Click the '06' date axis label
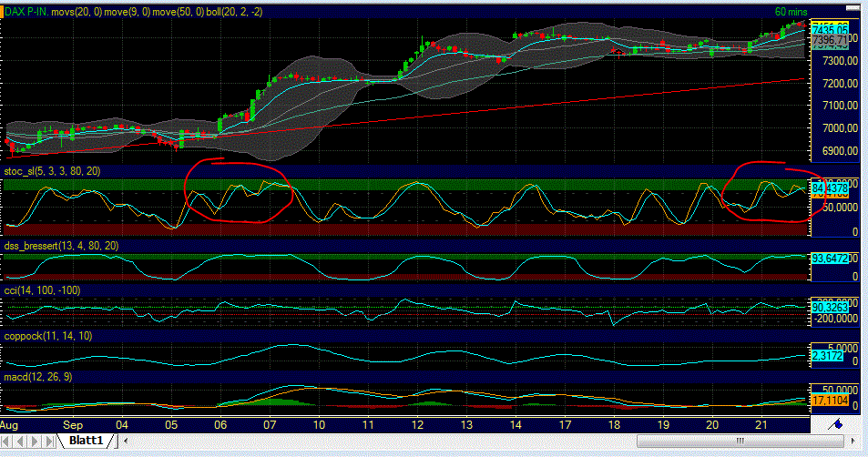The width and height of the screenshot is (868, 457). tap(220, 425)
